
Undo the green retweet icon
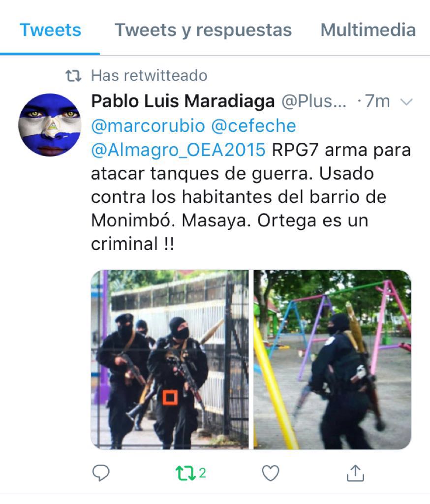(186, 473)
